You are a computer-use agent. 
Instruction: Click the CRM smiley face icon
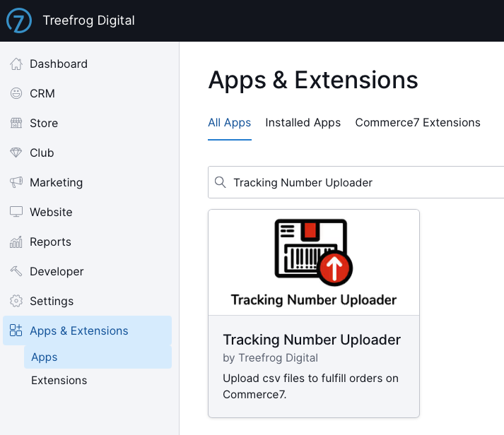(x=16, y=93)
